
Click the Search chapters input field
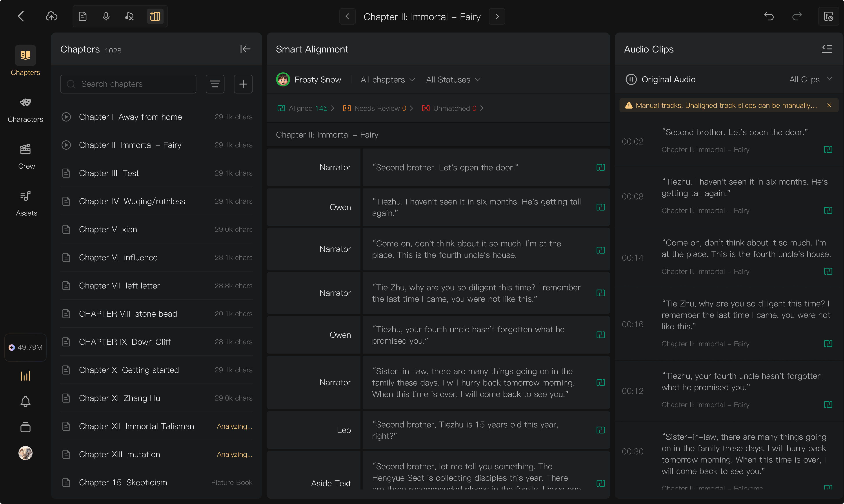tap(128, 84)
